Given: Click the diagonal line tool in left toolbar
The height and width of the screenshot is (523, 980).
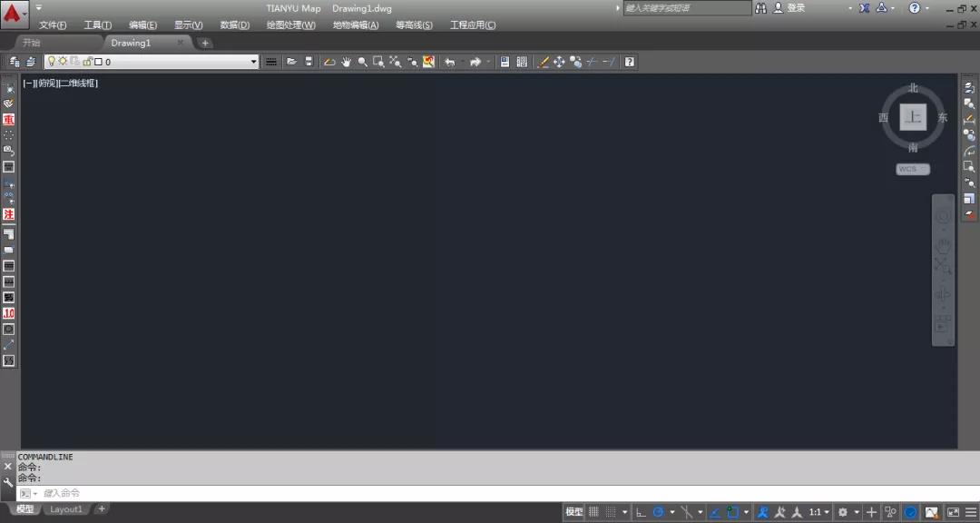Looking at the screenshot, I should (x=9, y=345).
